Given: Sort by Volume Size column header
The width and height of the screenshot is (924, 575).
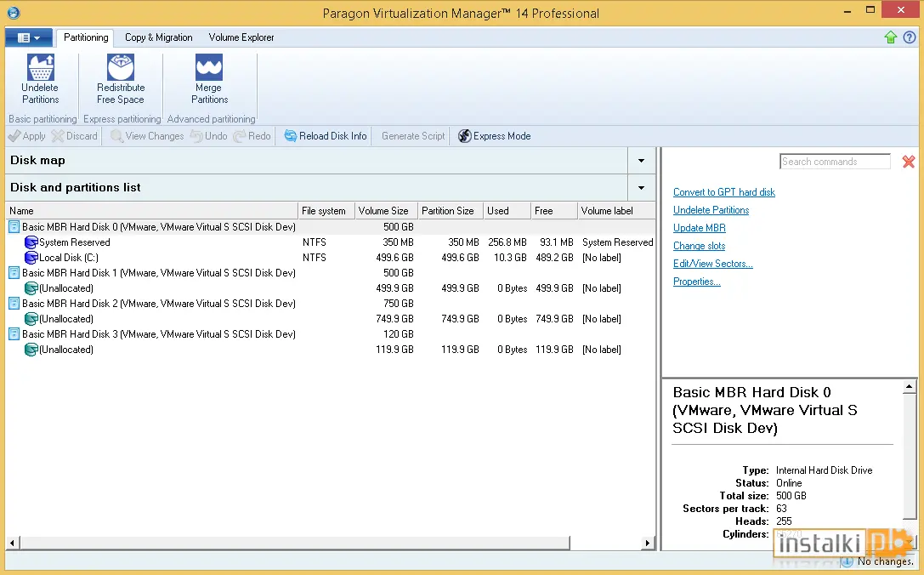Looking at the screenshot, I should tap(386, 211).
